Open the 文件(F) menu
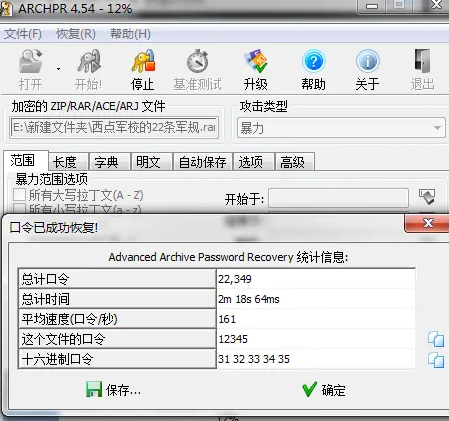 (x=23, y=34)
